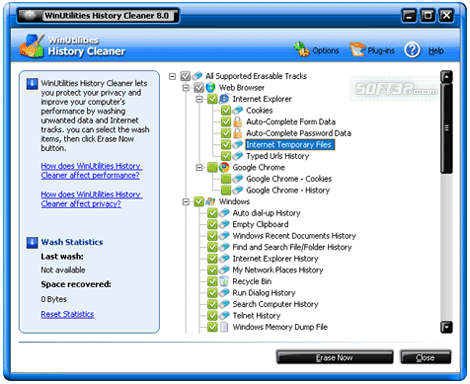Click the eraser icon beside Search Computer History
Viewport: 470px width, 384px height.
224,304
